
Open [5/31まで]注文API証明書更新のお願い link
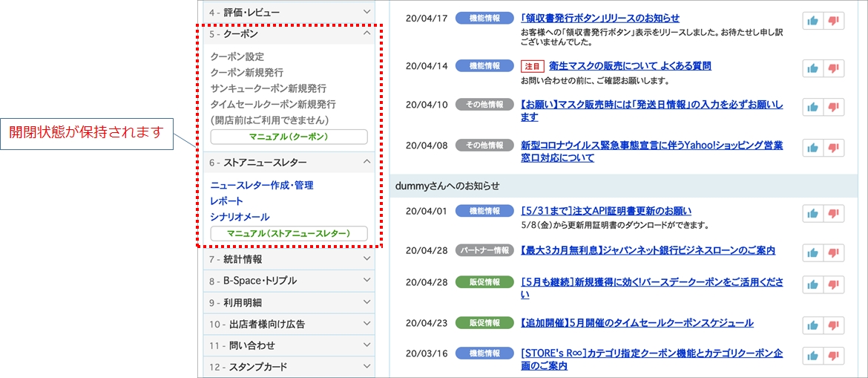click(x=606, y=211)
